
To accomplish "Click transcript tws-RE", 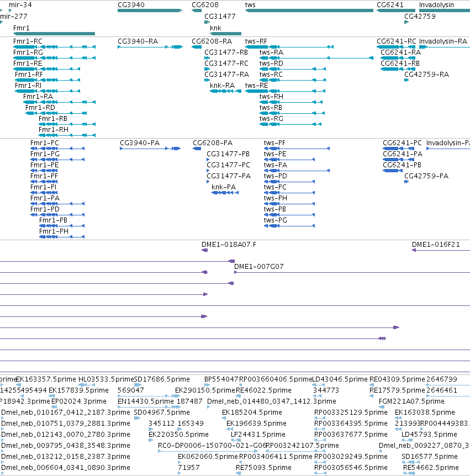I will (286, 91).
